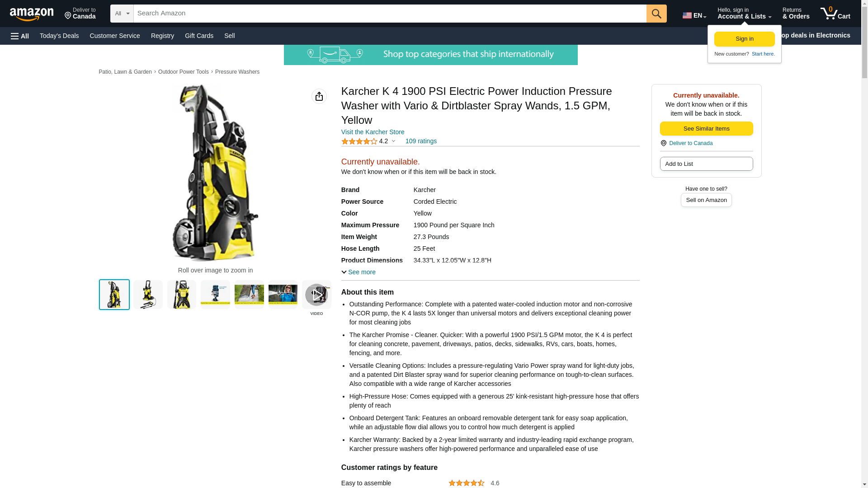Open the Gift Cards menu item
Image resolution: width=868 pixels, height=488 pixels.
click(199, 36)
